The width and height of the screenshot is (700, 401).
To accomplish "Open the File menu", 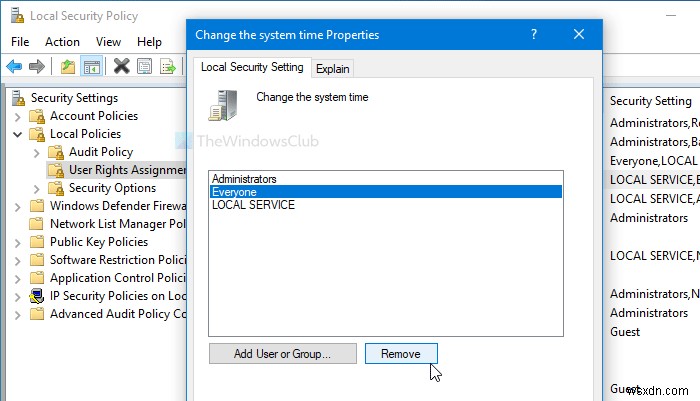I will (20, 42).
